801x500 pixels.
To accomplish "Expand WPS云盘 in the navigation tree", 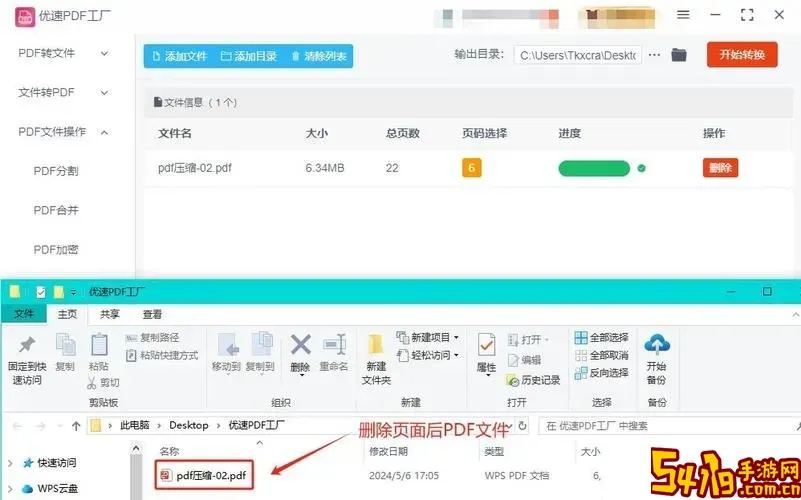I will pyautogui.click(x=11, y=489).
